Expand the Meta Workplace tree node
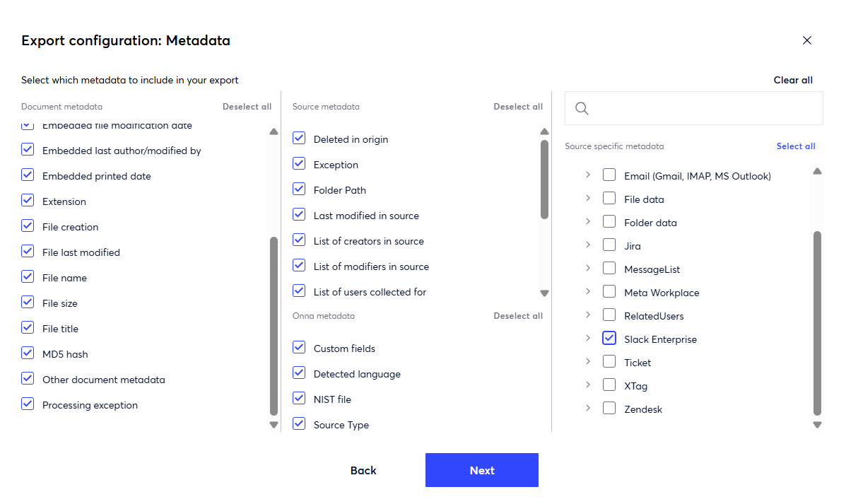This screenshot has width=846, height=504. point(588,292)
